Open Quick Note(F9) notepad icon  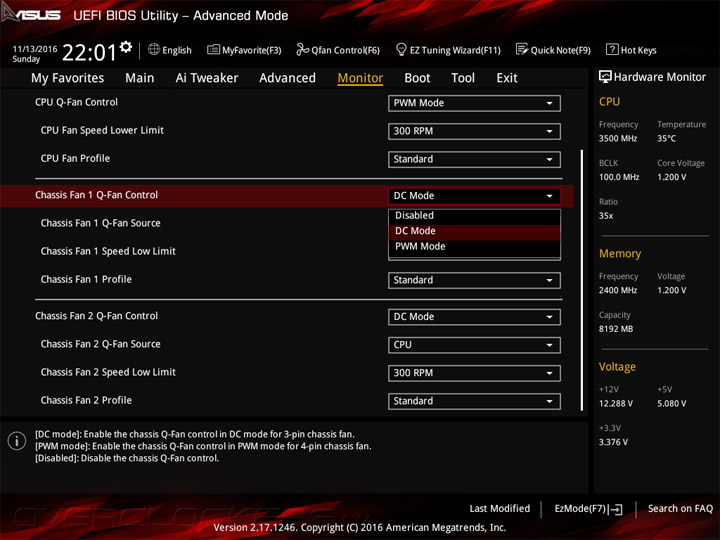coord(522,49)
